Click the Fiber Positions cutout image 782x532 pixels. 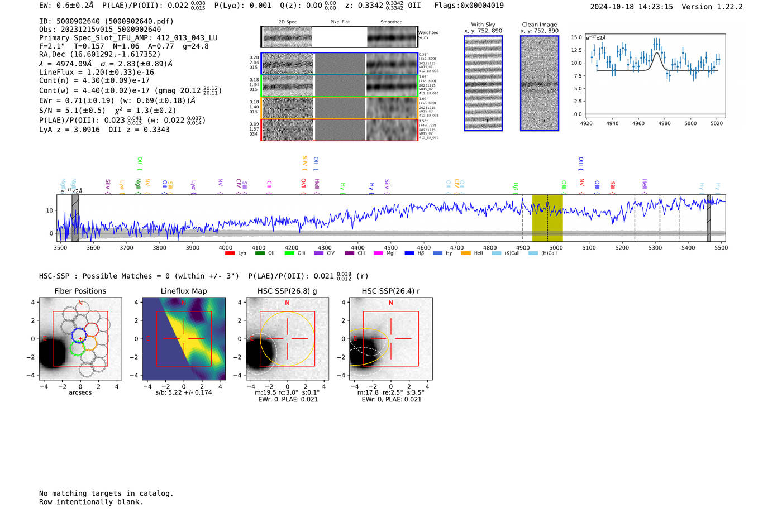[80, 339]
